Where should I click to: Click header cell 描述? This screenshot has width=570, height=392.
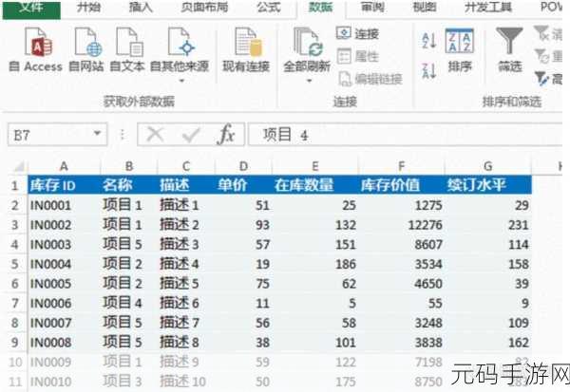(x=186, y=185)
